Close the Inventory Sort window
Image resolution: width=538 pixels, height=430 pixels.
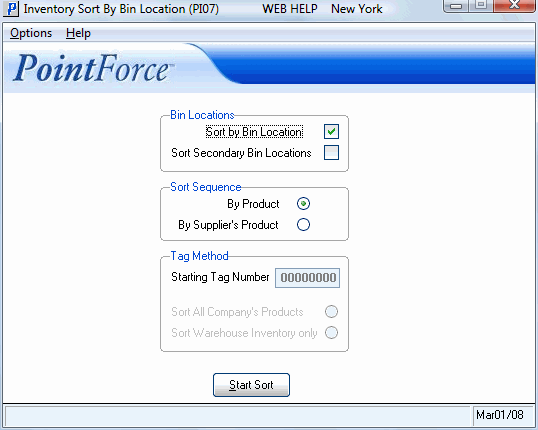pos(515,6)
